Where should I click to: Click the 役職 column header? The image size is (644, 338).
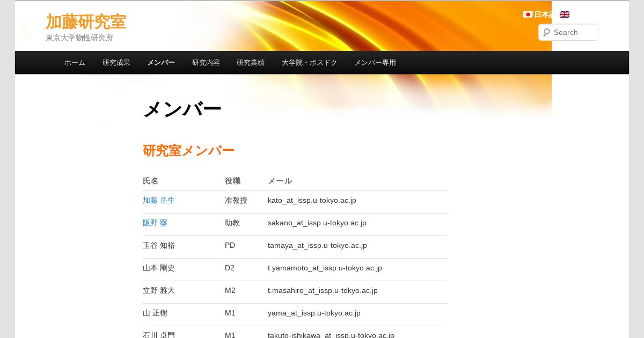[x=232, y=181]
